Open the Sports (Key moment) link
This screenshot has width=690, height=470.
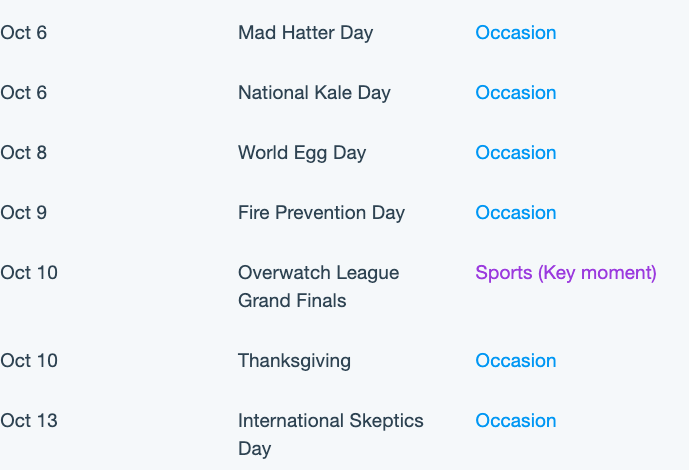point(566,273)
